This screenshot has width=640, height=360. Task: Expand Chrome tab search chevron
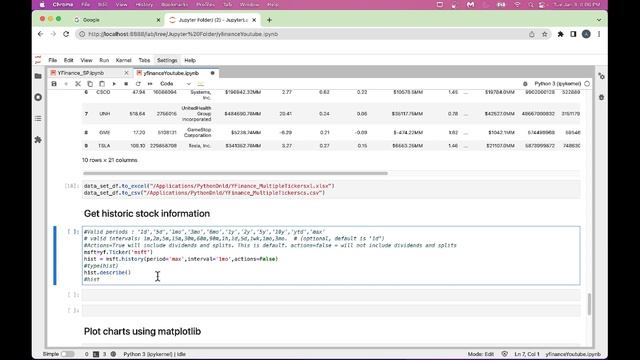599,20
